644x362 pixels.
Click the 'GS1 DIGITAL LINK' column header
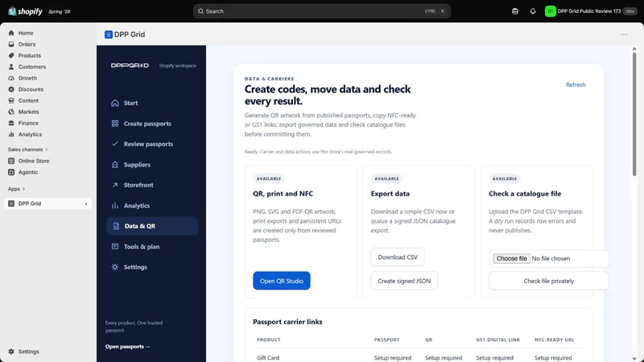497,339
